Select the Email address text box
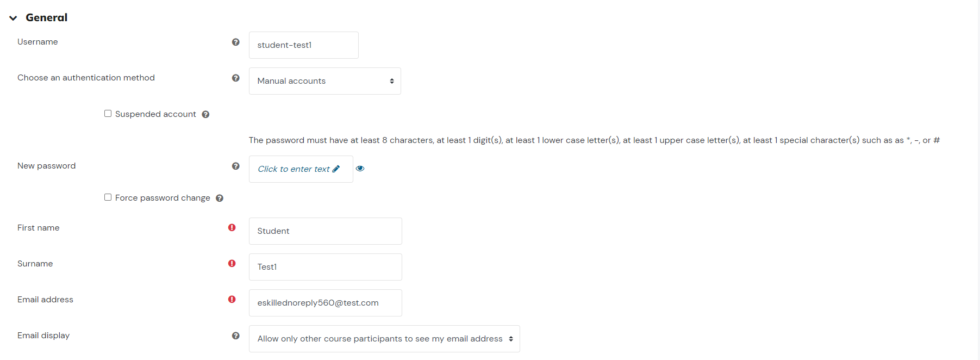The width and height of the screenshot is (980, 360). [x=326, y=303]
